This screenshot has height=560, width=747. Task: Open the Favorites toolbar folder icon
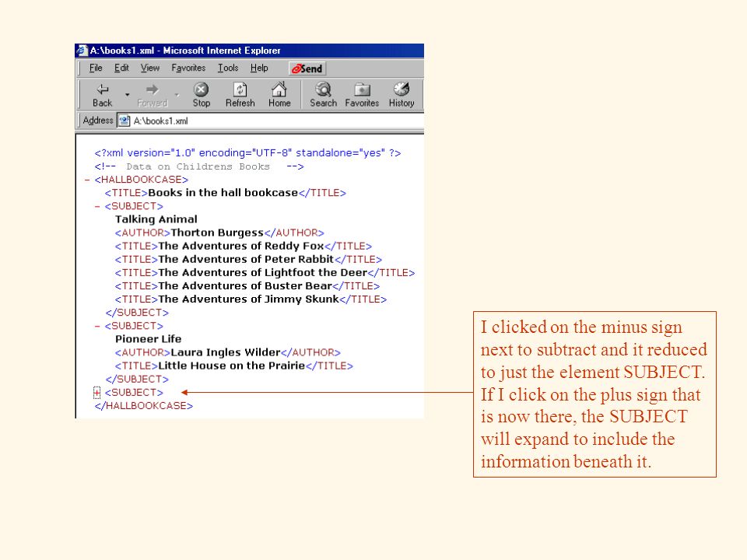362,89
